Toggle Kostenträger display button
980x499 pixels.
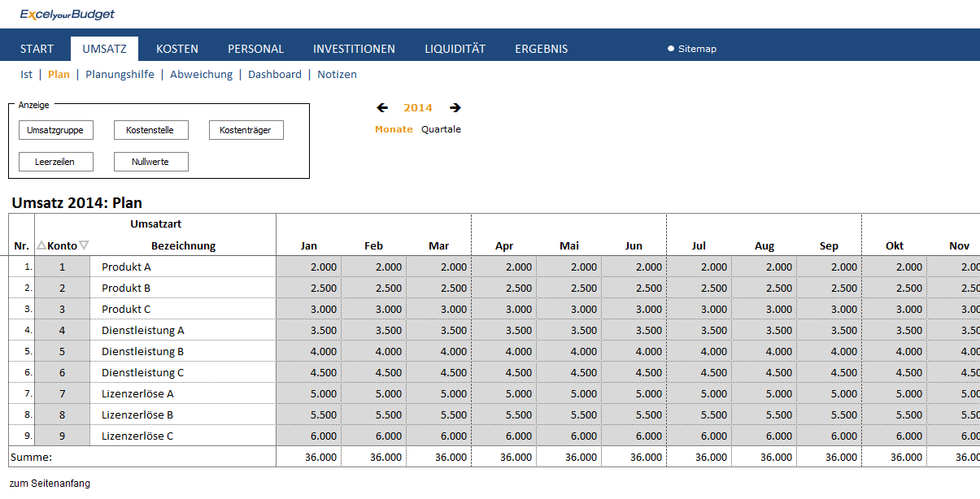[x=246, y=130]
